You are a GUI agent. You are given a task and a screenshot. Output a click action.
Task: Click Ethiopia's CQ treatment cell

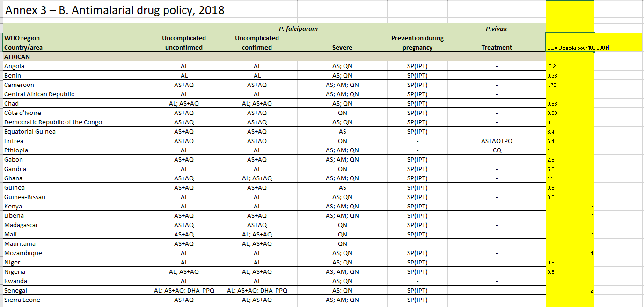(497, 150)
